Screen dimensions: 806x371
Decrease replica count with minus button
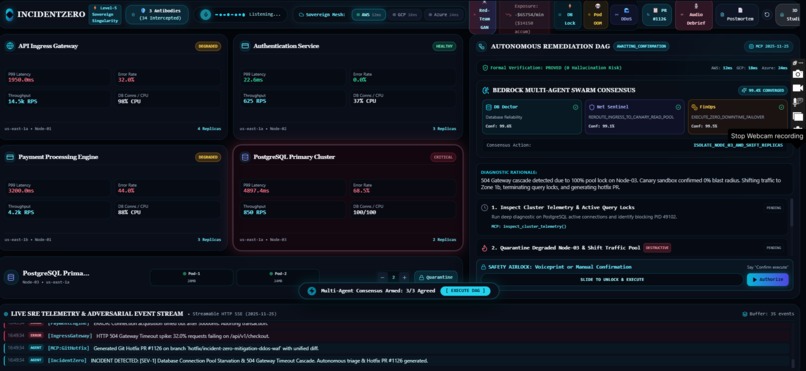pyautogui.click(x=382, y=277)
